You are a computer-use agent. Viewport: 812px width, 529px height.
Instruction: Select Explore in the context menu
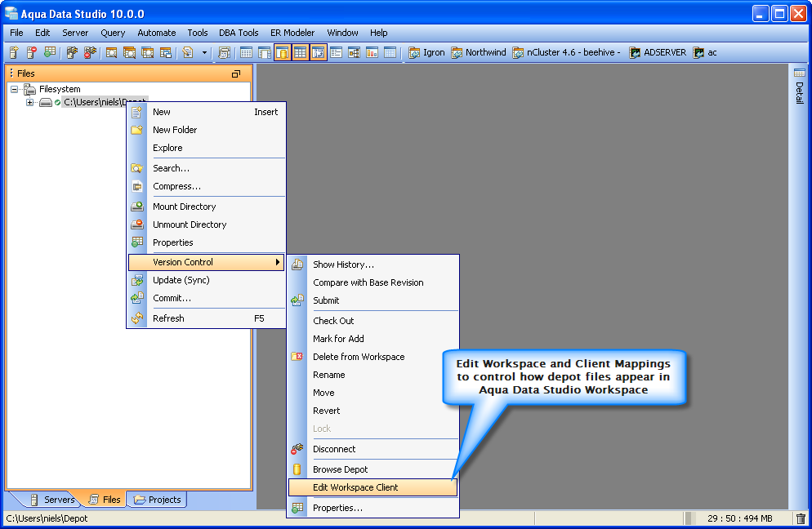pos(207,148)
